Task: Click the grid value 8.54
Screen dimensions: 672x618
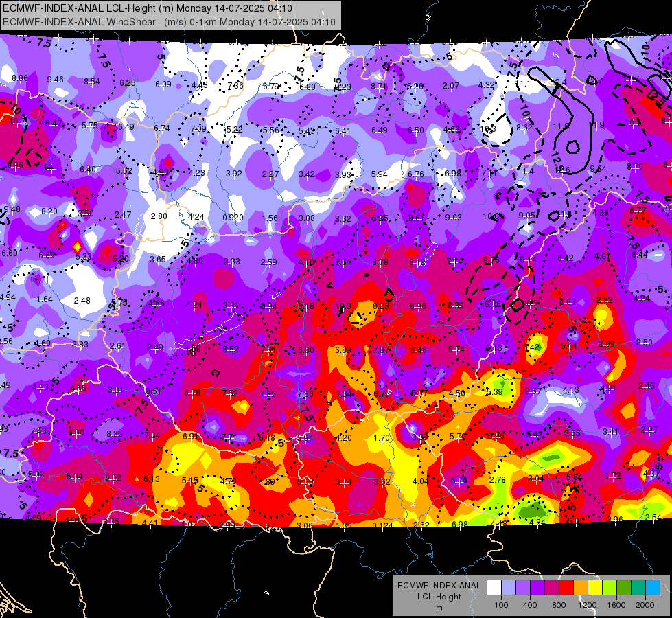Action: 92,82
